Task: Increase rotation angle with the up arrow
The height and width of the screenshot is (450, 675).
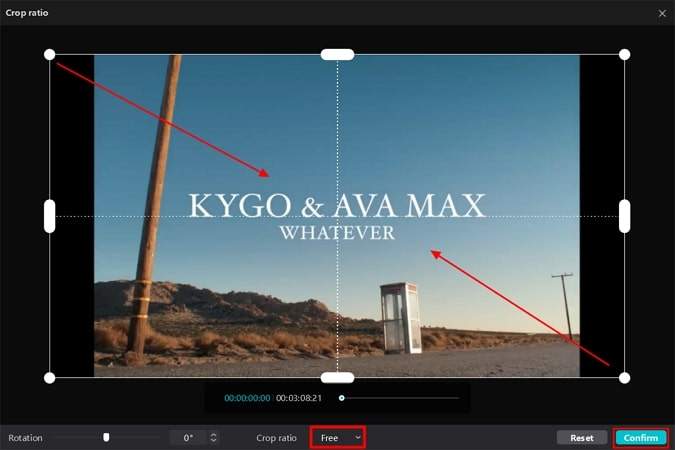Action: 214,435
